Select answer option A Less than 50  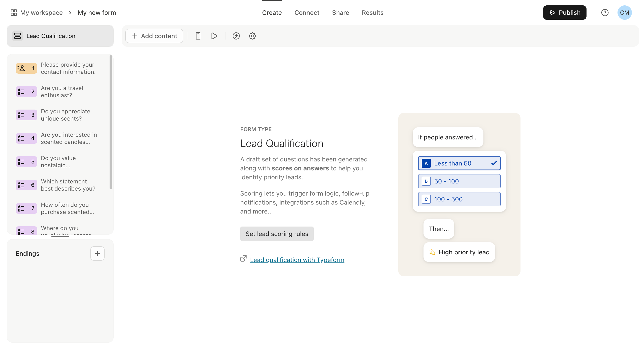click(459, 163)
